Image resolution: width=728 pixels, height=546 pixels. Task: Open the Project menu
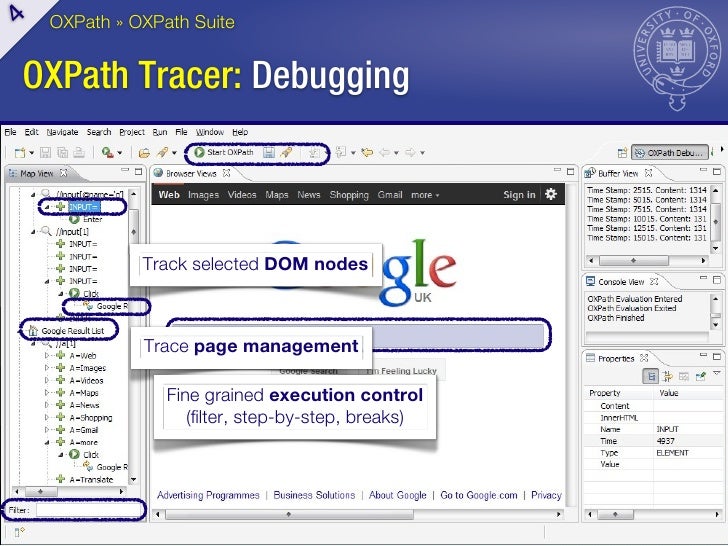tap(132, 132)
